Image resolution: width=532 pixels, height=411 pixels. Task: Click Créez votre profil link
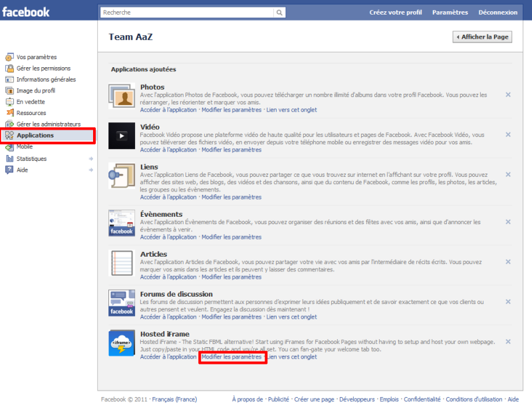point(396,12)
